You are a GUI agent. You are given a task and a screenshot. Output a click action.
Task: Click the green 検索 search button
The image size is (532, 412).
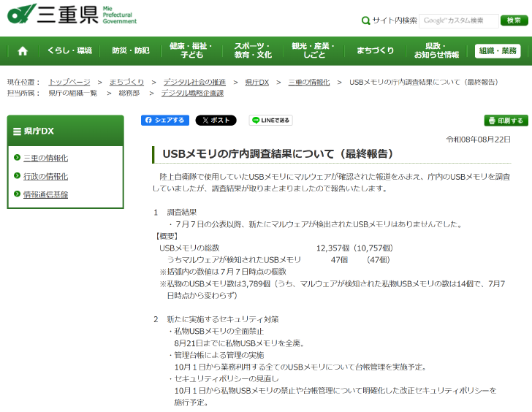[514, 20]
